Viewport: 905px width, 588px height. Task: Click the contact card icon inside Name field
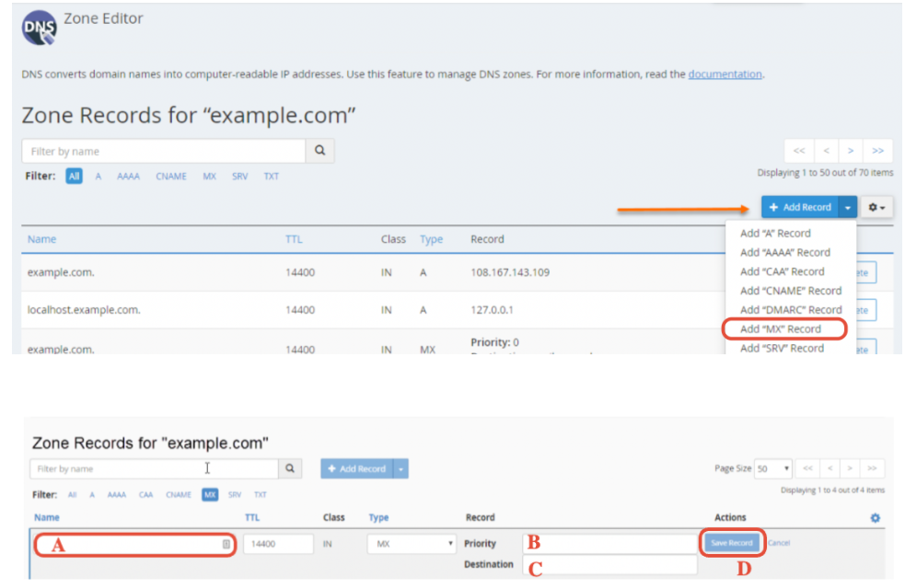226,545
